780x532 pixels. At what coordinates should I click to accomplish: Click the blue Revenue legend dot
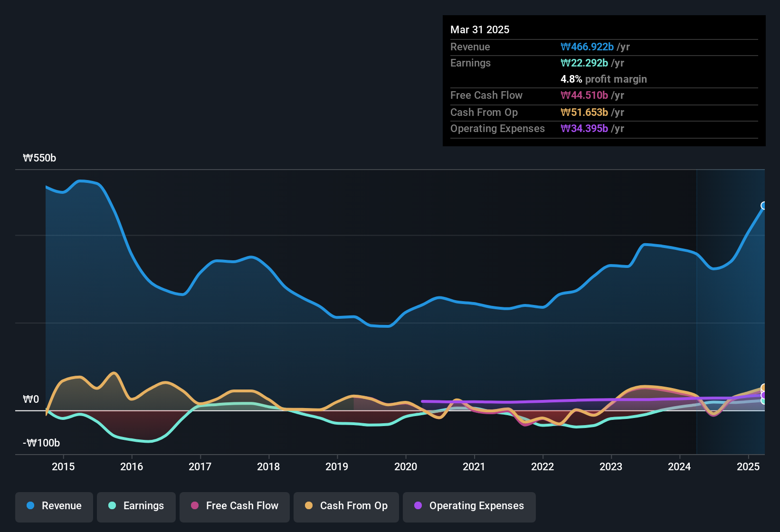point(30,506)
